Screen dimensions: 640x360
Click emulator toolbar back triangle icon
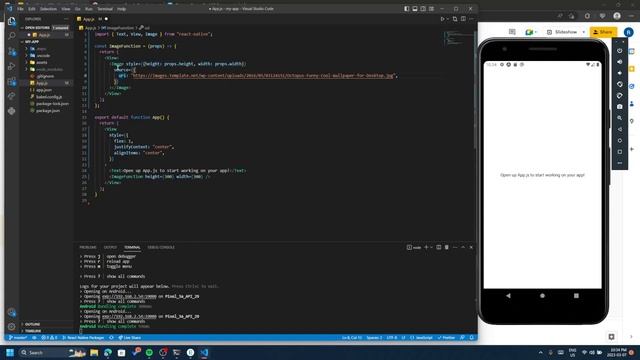pos(620,129)
